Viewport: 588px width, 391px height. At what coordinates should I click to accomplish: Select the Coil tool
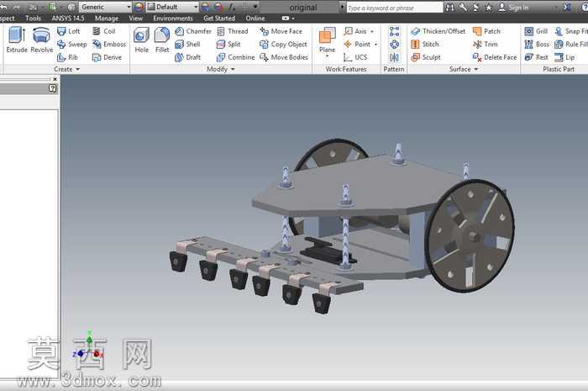[104, 31]
